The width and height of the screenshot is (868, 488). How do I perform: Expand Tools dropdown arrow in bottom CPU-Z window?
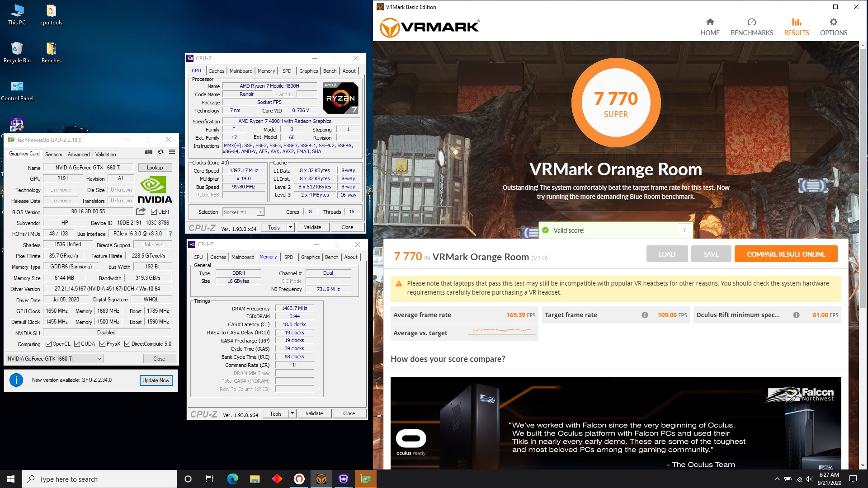click(292, 413)
